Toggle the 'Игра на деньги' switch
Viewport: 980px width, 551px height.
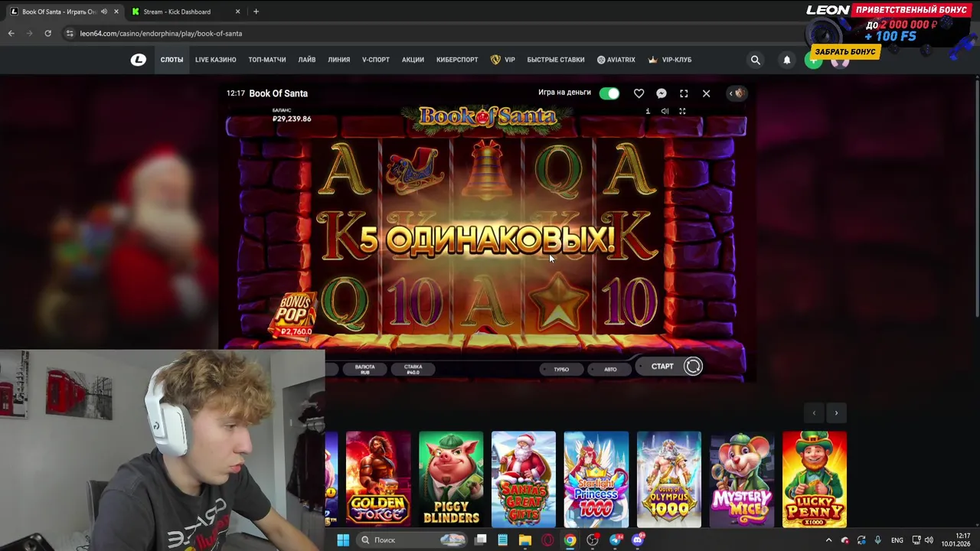click(609, 93)
